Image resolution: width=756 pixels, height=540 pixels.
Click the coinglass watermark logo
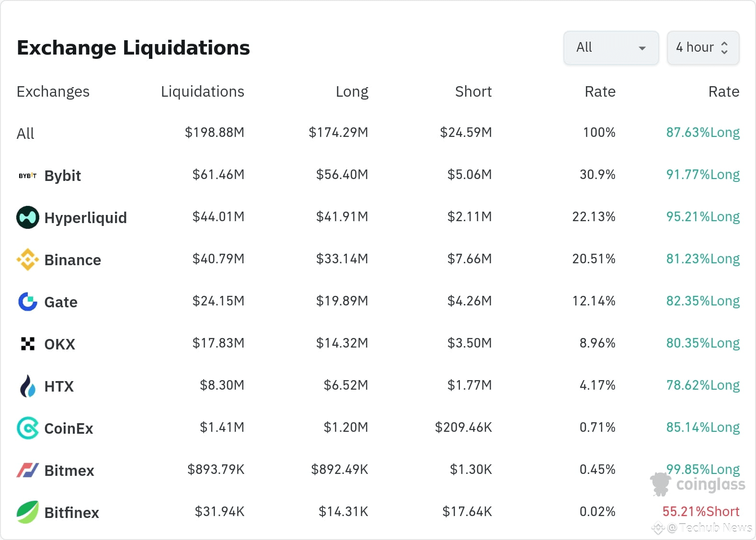(x=698, y=484)
